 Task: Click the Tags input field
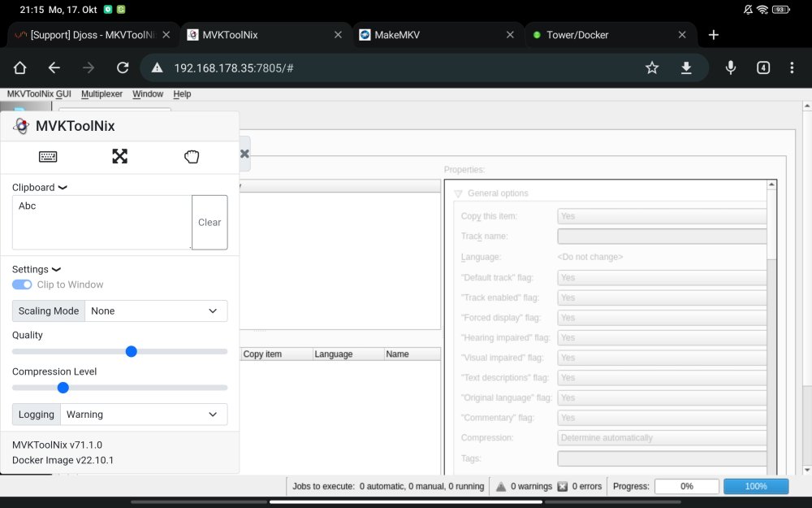(662, 458)
